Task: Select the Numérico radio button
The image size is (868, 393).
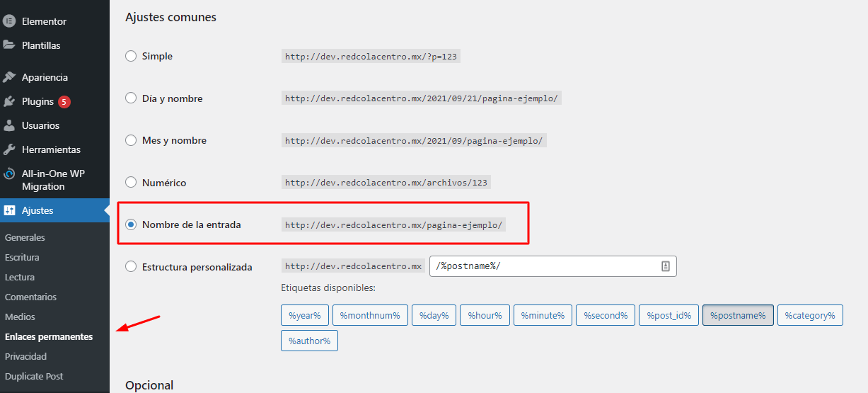Action: [131, 183]
